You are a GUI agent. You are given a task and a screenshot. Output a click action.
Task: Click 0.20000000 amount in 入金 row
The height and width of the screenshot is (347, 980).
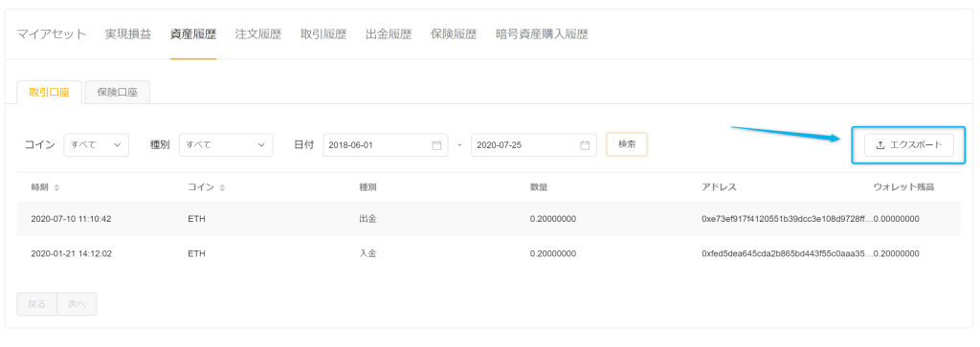click(x=552, y=254)
